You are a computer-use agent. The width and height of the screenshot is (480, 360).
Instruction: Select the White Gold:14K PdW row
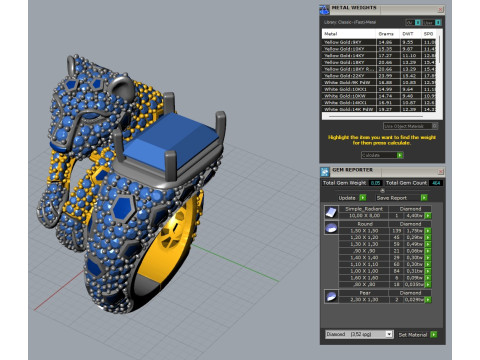tap(379, 109)
